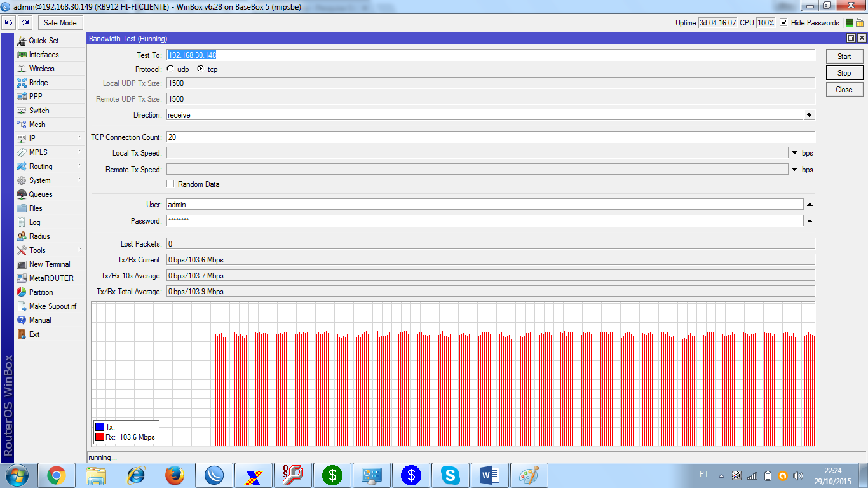
Task: Click the "running..." status bar text
Action: (103, 457)
